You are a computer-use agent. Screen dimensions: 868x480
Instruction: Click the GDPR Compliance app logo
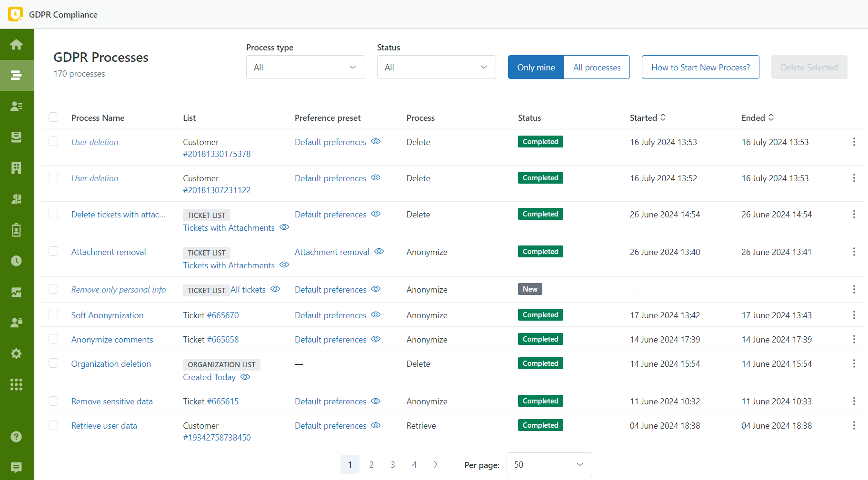pyautogui.click(x=15, y=14)
